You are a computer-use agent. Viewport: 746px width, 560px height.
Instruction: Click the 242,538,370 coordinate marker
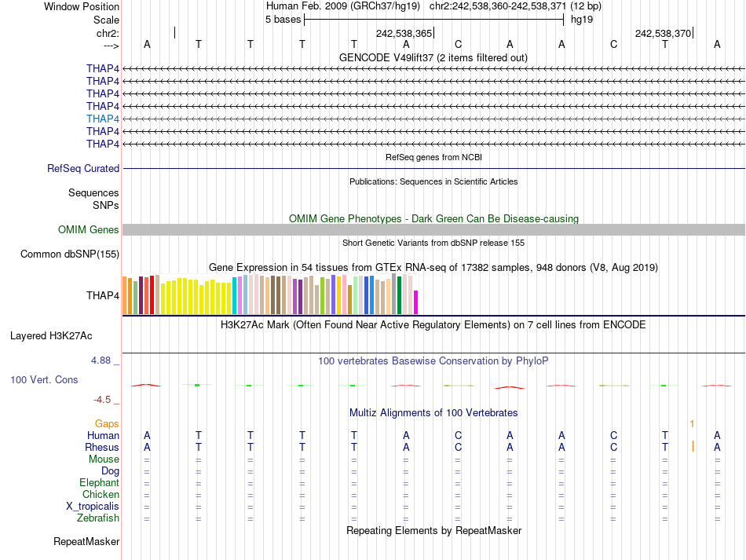663,33
